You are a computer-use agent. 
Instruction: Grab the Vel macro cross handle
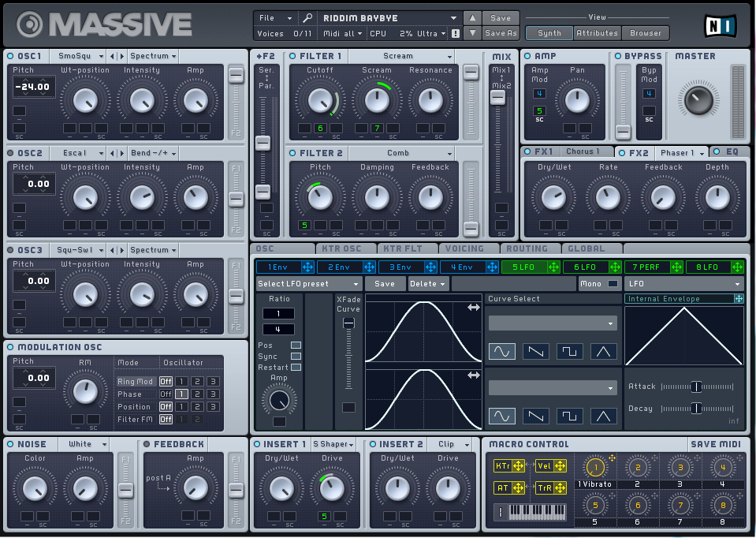pyautogui.click(x=560, y=465)
